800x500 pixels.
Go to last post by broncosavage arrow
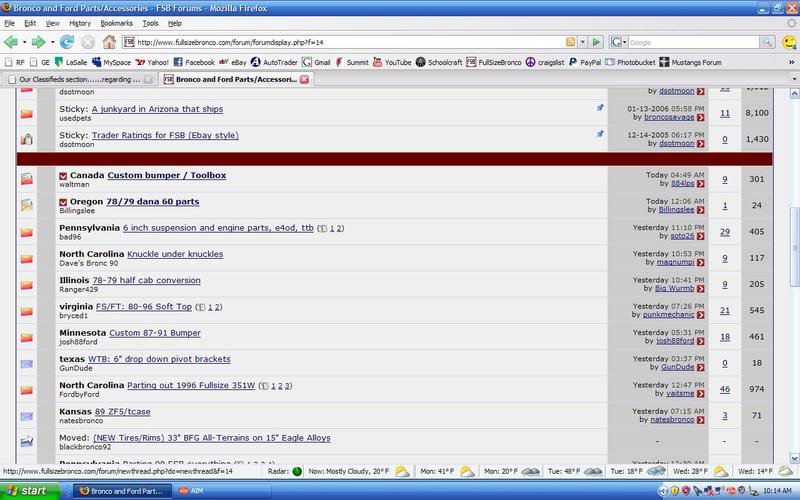coord(701,118)
